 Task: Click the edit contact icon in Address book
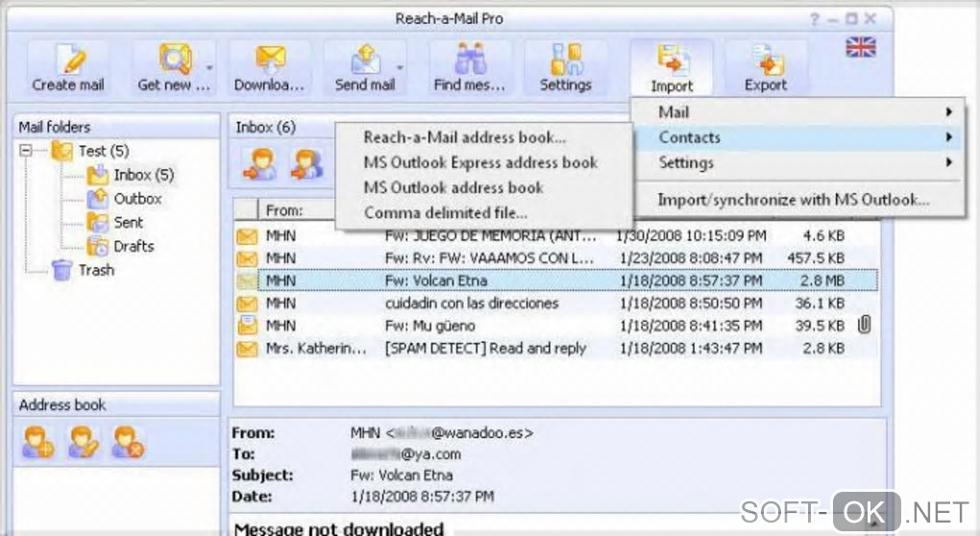(84, 442)
